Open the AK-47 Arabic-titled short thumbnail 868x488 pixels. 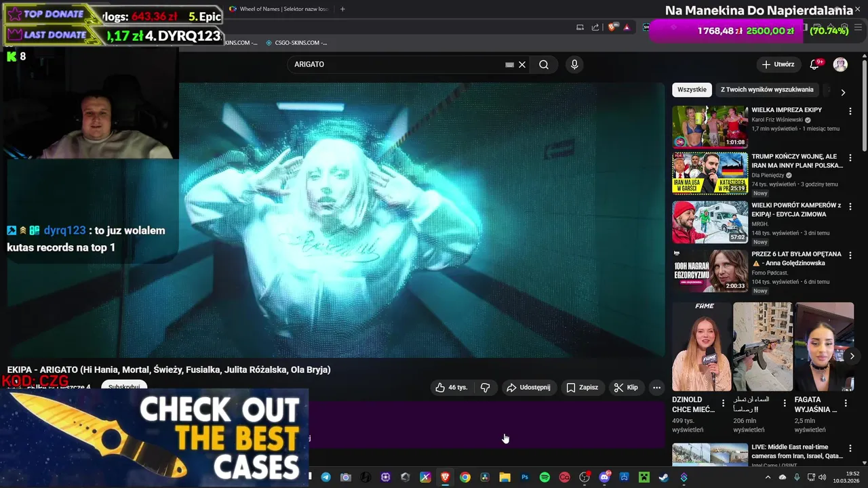click(763, 346)
